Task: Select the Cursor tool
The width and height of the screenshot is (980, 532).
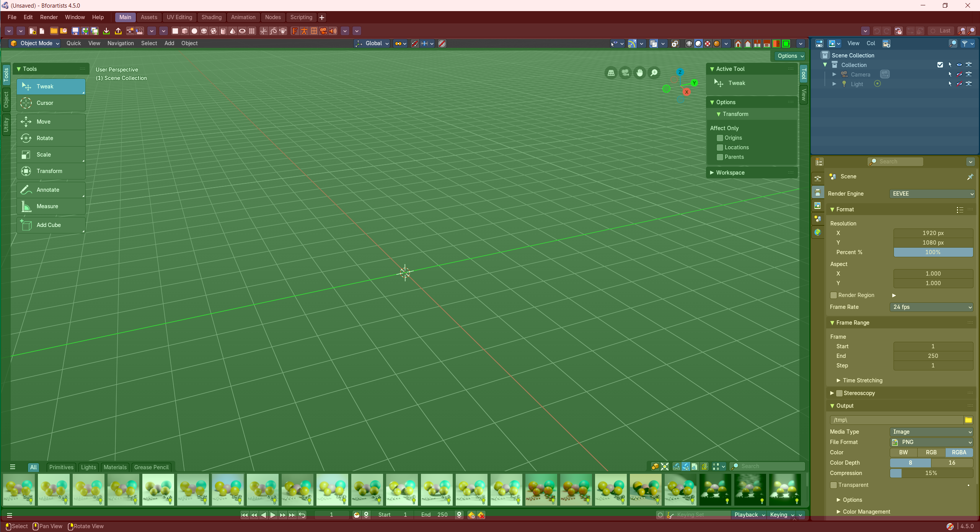Action: click(51, 103)
